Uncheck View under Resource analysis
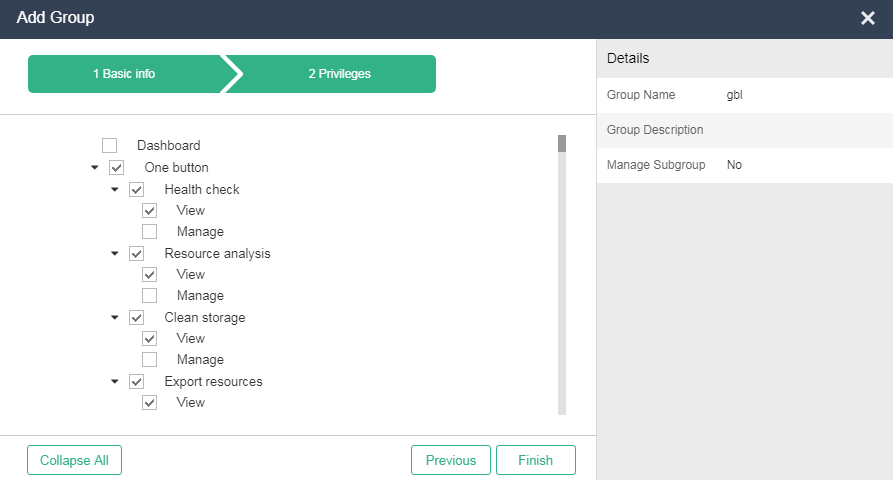 click(x=149, y=274)
